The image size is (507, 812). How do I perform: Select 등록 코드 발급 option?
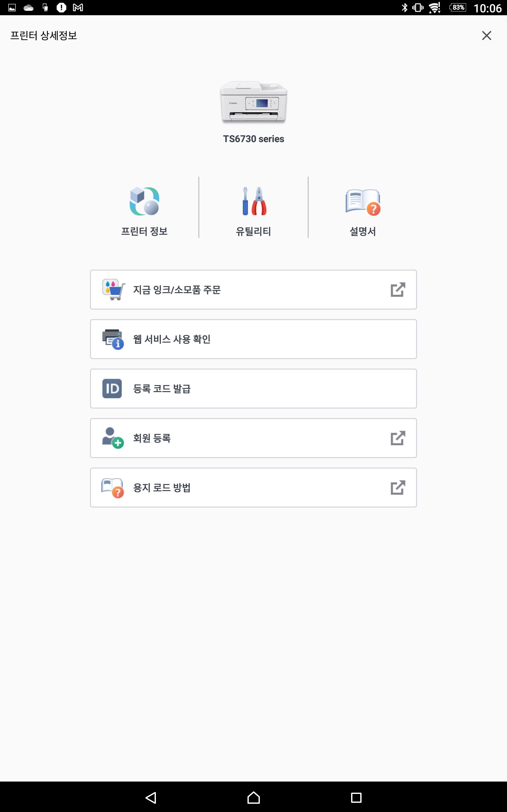(253, 389)
